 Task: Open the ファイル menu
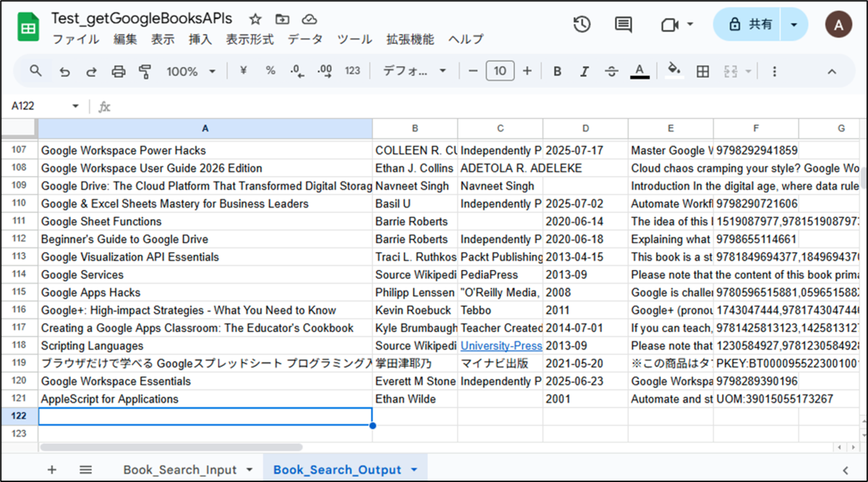(76, 40)
